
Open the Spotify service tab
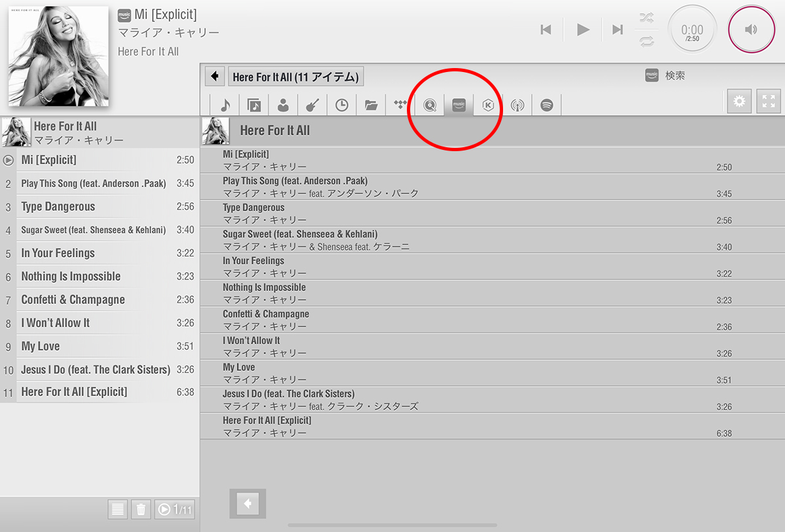[x=547, y=105]
